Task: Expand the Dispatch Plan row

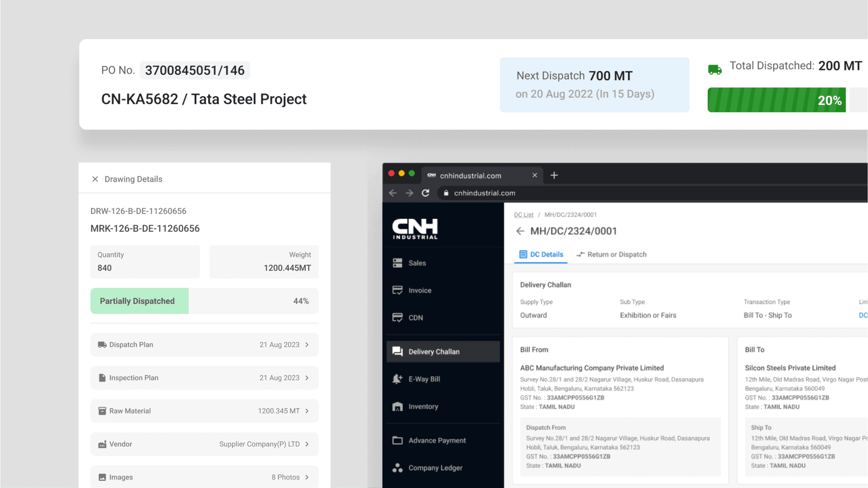Action: (x=204, y=345)
